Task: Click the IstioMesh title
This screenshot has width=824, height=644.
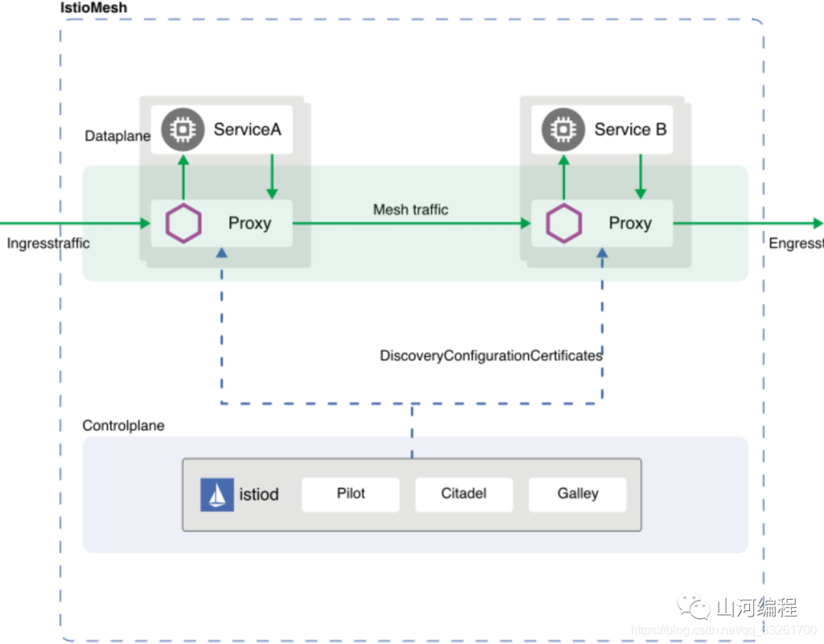Action: pyautogui.click(x=94, y=8)
